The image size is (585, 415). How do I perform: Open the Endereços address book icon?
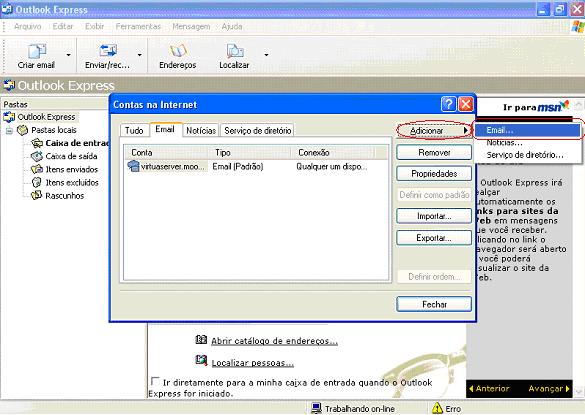[178, 51]
